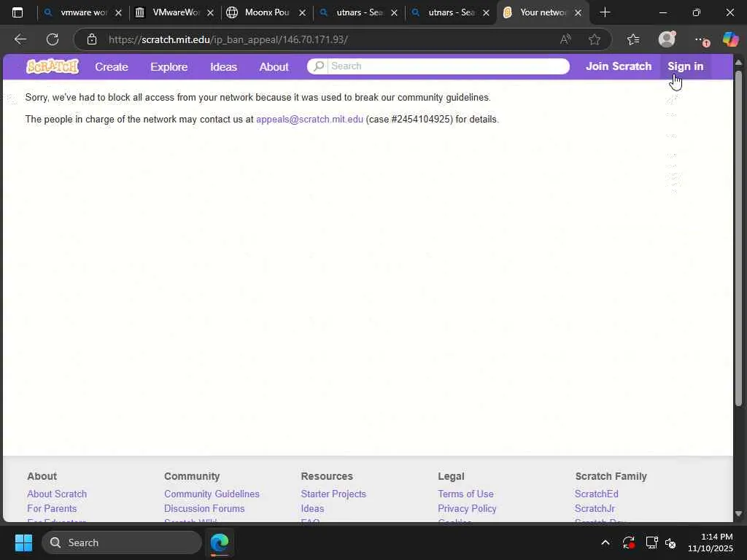Screen dimensions: 747x560
Task: Open Settings and more ellipsis menu
Action: coord(700,40)
